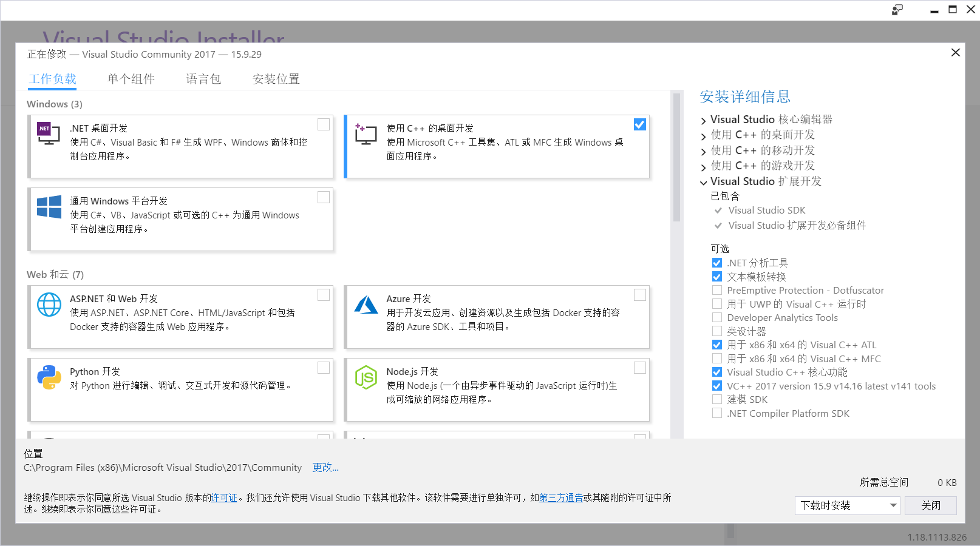Uncheck Visual C++ ATL for x86 and x64
Image resolution: width=980 pixels, height=546 pixels.
[717, 345]
